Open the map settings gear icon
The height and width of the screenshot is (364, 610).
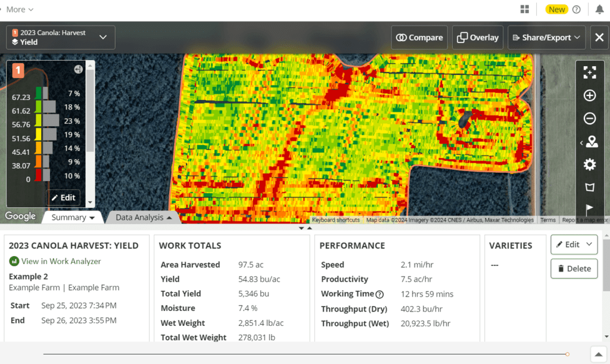coord(590,164)
